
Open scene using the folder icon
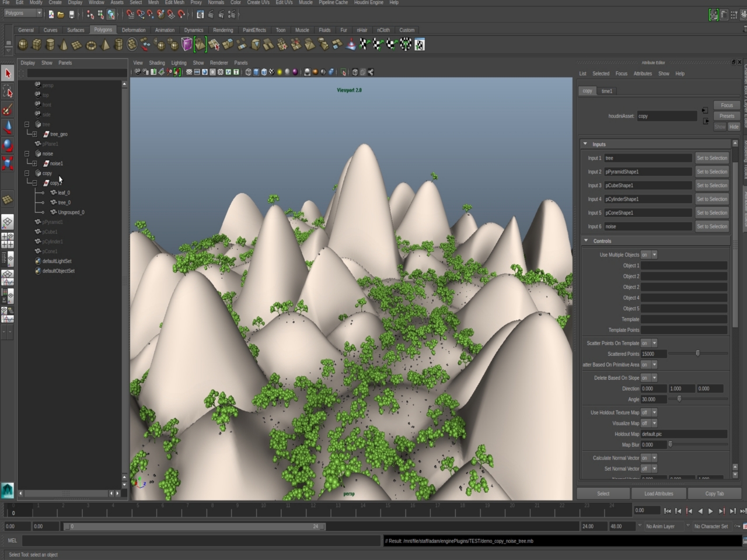[x=61, y=15]
